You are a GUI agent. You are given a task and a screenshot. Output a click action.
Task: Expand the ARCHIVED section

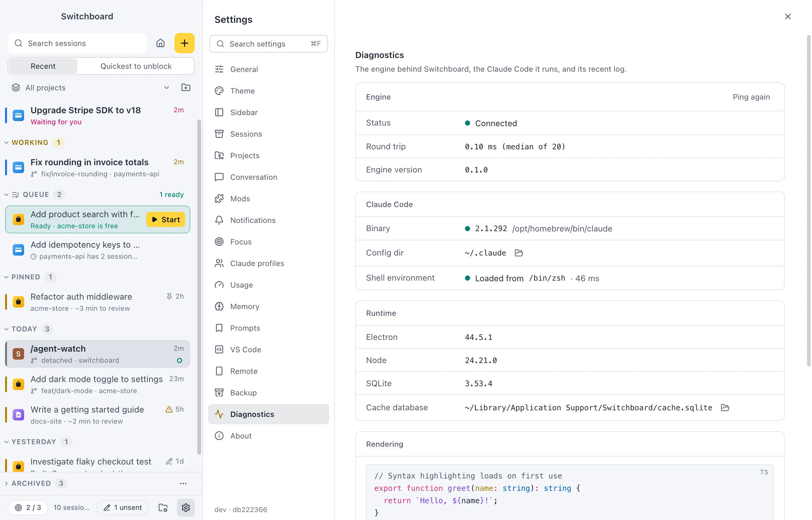(x=6, y=483)
